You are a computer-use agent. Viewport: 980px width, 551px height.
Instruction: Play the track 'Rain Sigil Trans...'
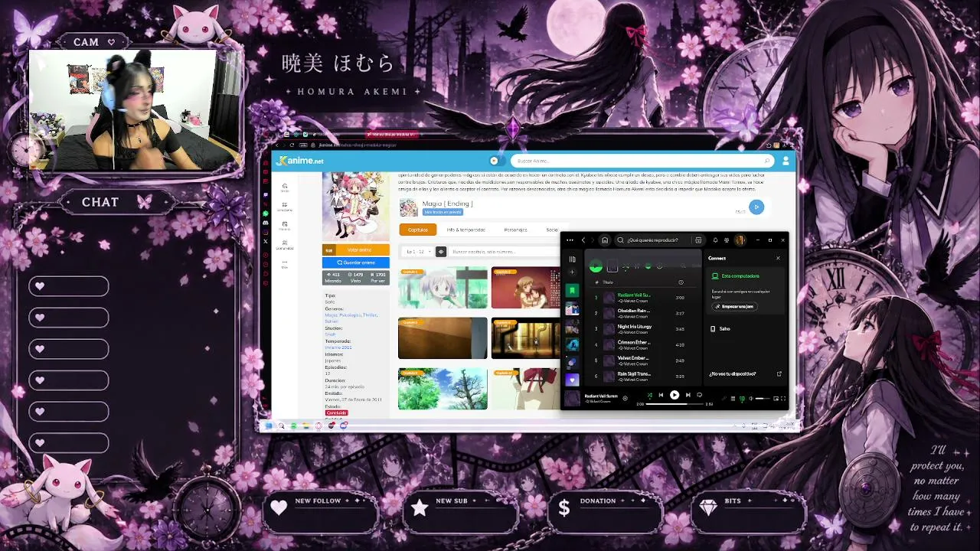pos(635,373)
